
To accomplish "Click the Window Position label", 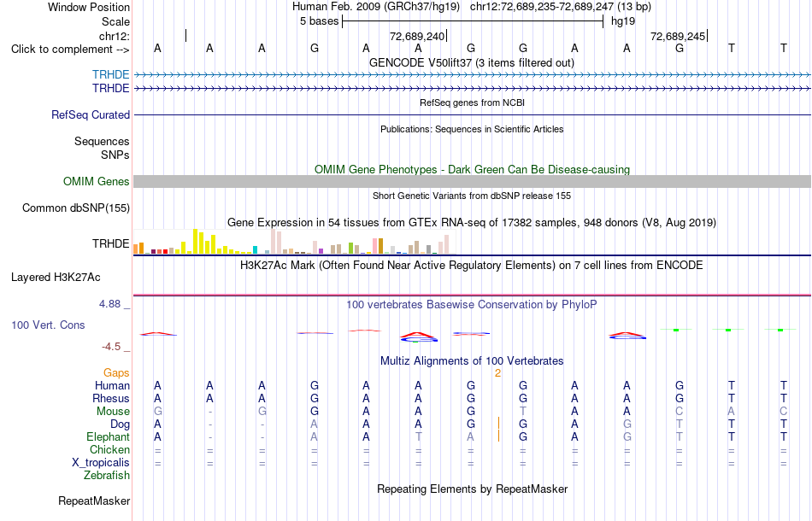I will 89,7.
